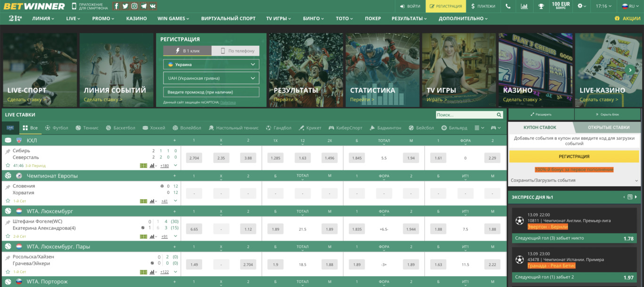
Task: Click РЕГИСТРАЦИЯ button in bet slip
Action: click(x=574, y=157)
